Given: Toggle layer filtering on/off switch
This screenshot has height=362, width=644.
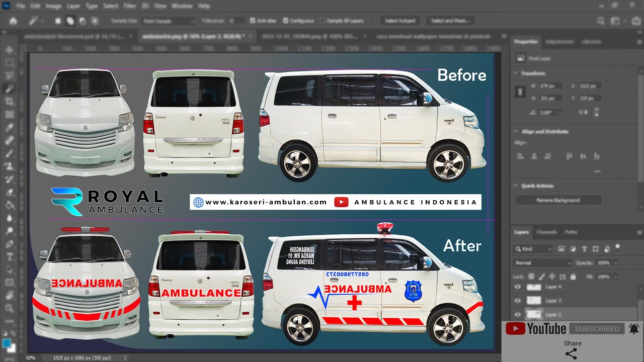Looking at the screenshot, I should (x=617, y=247).
